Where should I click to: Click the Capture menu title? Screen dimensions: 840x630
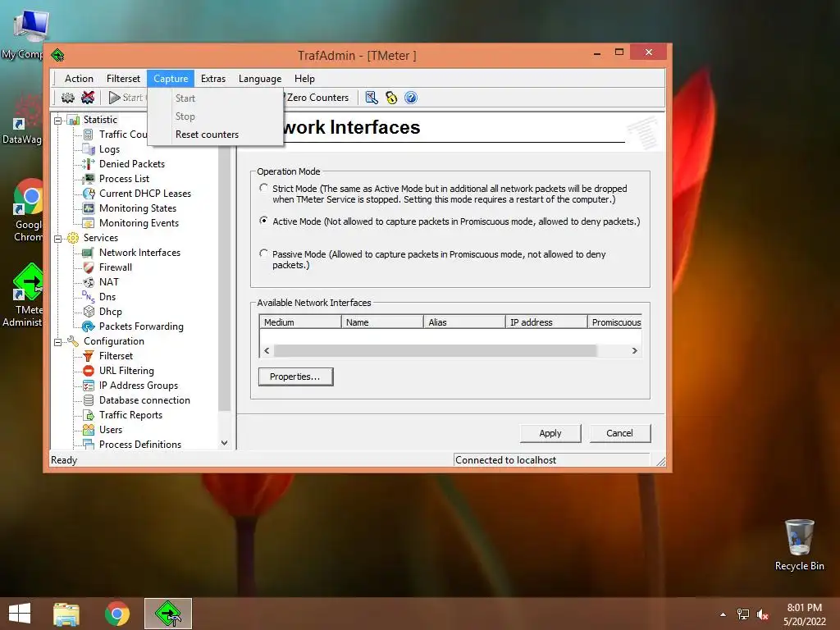coord(171,79)
